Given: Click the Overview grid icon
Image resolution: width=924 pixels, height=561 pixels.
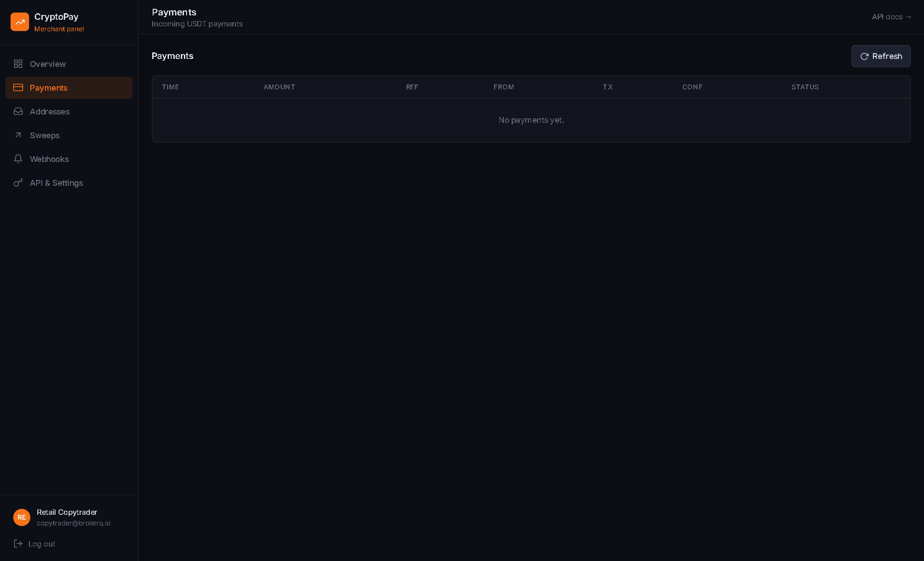Looking at the screenshot, I should [18, 64].
